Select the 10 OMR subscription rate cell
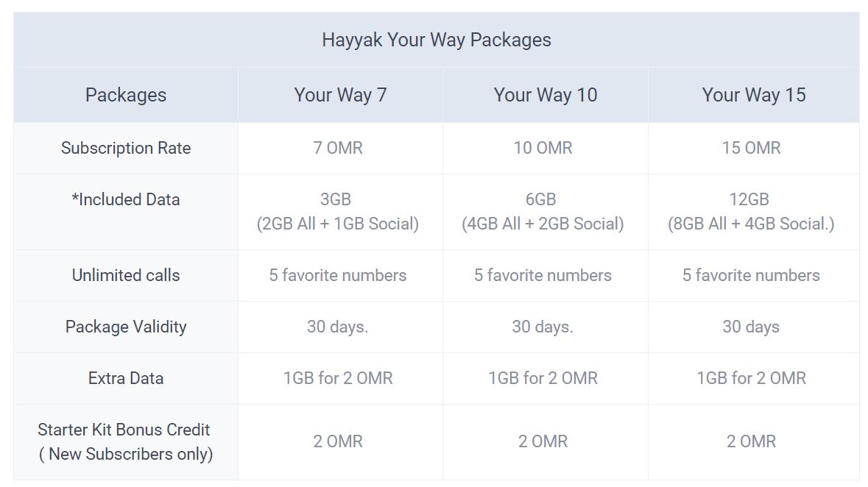868x487 pixels. coord(543,148)
